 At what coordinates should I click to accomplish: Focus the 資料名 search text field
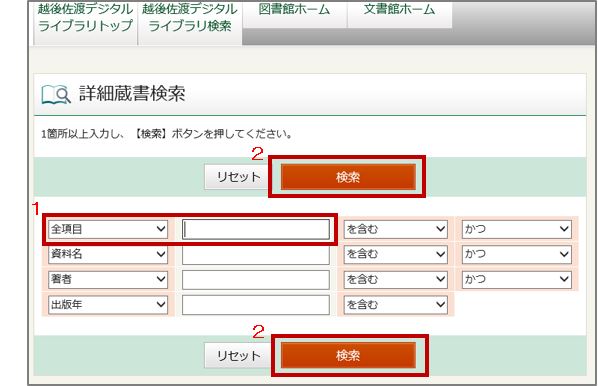[x=256, y=255]
